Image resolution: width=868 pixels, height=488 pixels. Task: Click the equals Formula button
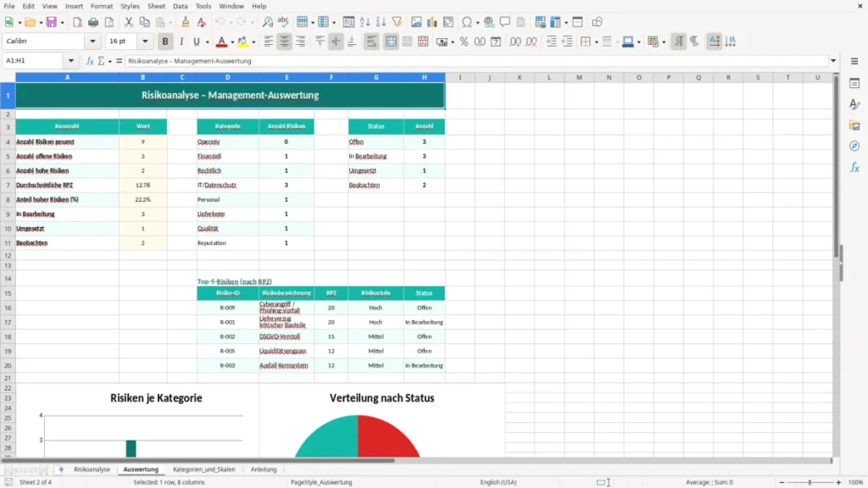coord(119,61)
